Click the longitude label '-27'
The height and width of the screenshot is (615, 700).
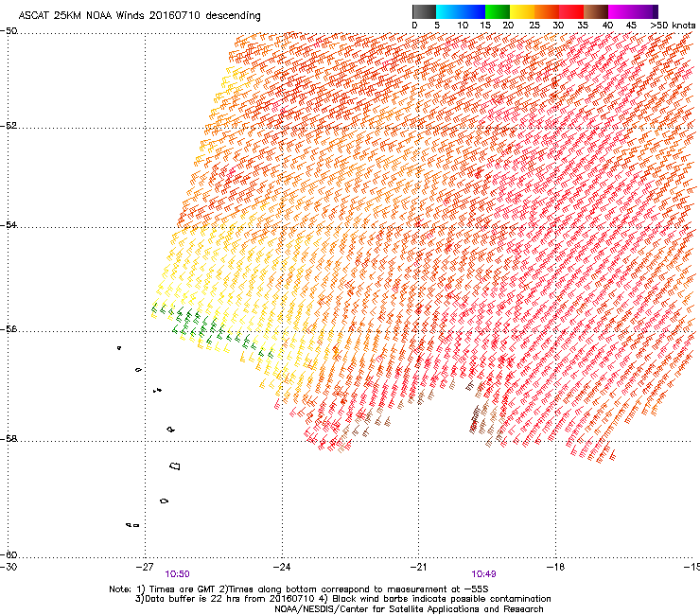(145, 567)
